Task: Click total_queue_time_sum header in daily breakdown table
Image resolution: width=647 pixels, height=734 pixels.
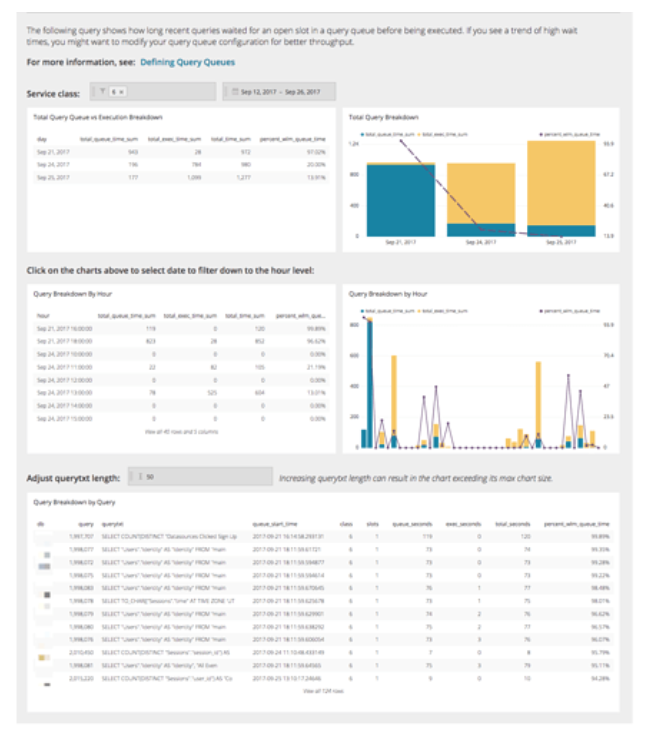Action: (x=109, y=139)
